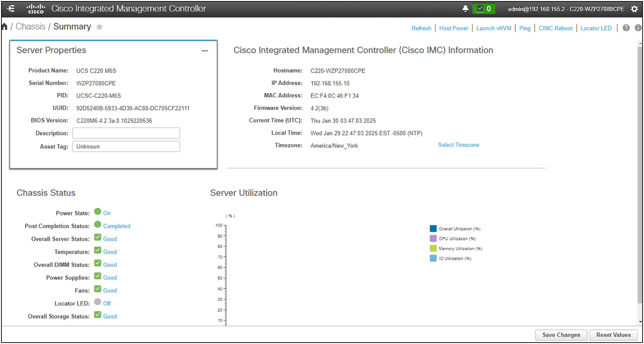Click the Fans status check icon
644x344 pixels.
98,289
